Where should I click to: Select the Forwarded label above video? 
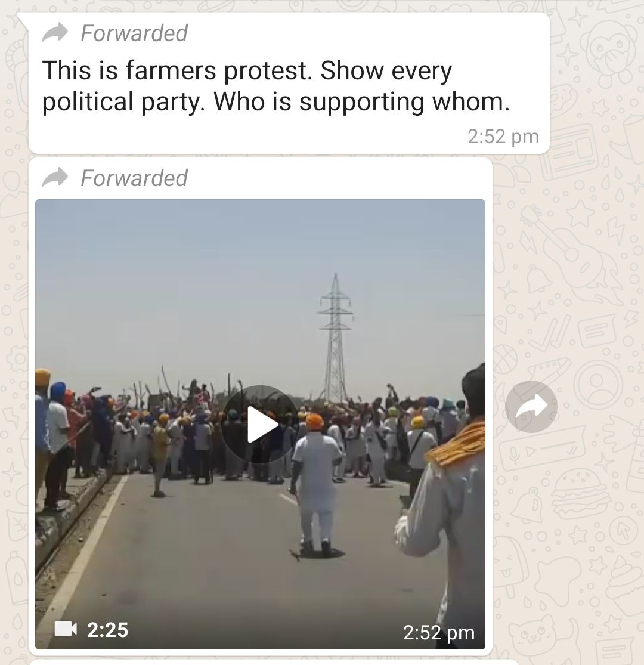pos(134,178)
